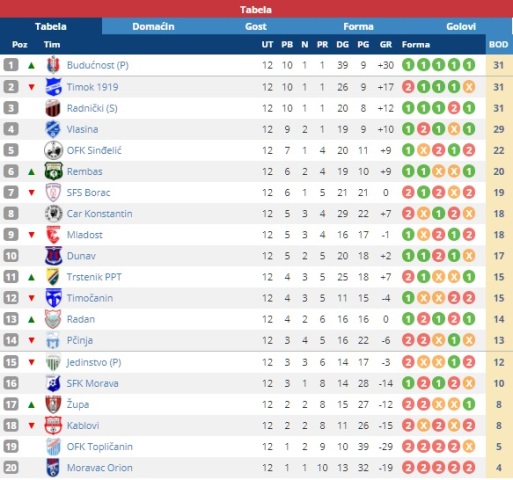Switch to the Domaćin tab
The height and width of the screenshot is (480, 513).
click(153, 26)
